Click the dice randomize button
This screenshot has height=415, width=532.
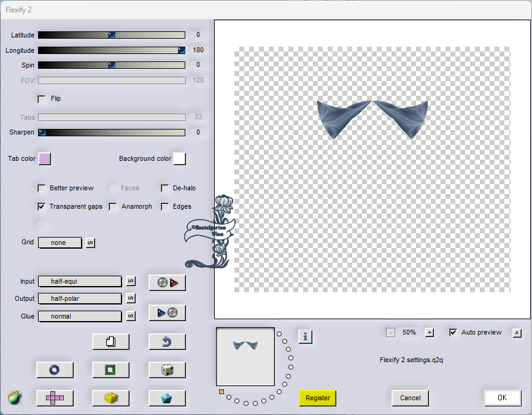pyautogui.click(x=167, y=370)
